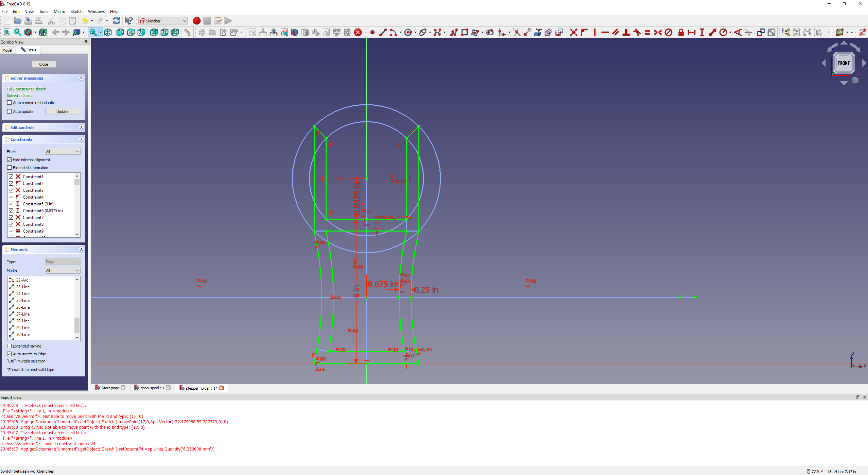
Task: Select the Create line tool
Action: (x=383, y=32)
